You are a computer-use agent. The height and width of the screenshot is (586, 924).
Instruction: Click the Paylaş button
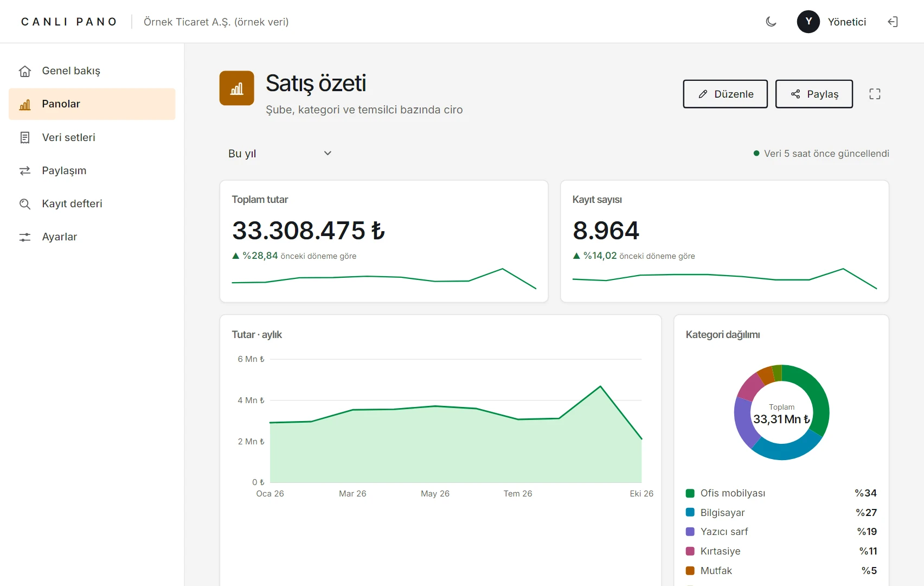click(814, 94)
